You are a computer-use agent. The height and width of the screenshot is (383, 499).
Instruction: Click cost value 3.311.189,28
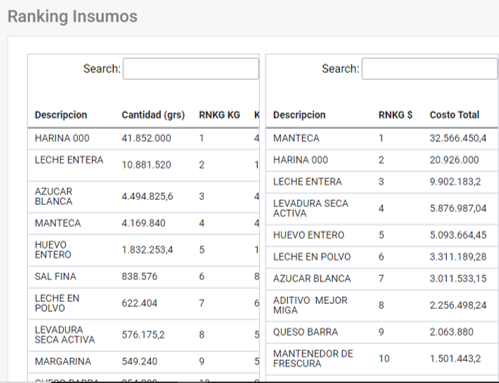[x=458, y=257]
